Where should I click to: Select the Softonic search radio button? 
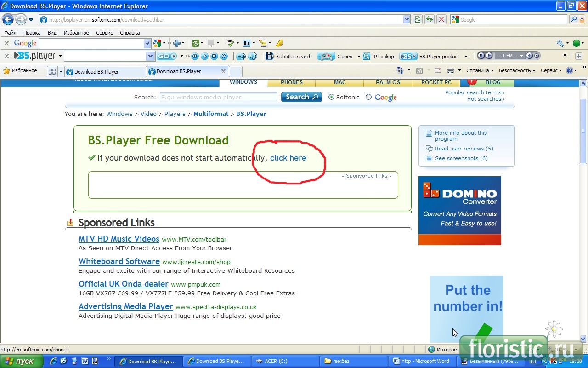point(332,97)
